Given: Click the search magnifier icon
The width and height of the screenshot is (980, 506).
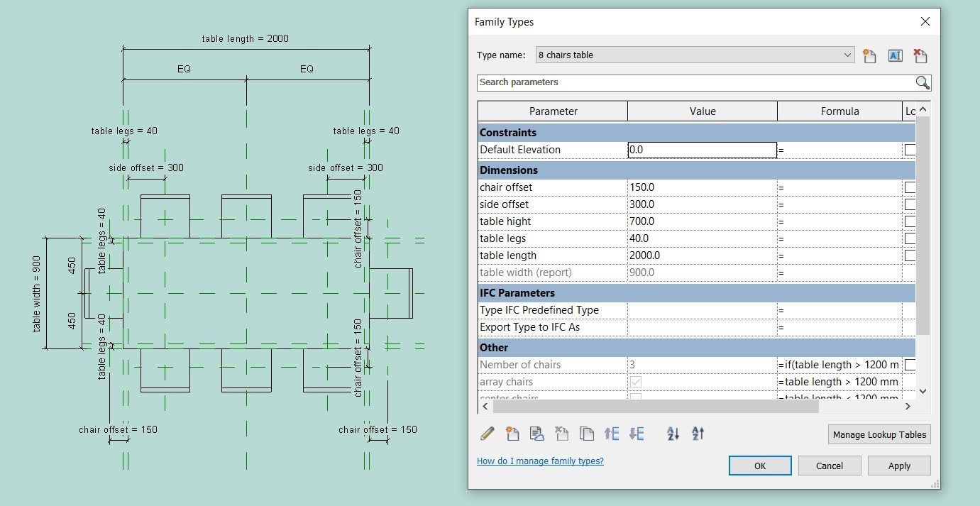Looking at the screenshot, I should pos(922,82).
